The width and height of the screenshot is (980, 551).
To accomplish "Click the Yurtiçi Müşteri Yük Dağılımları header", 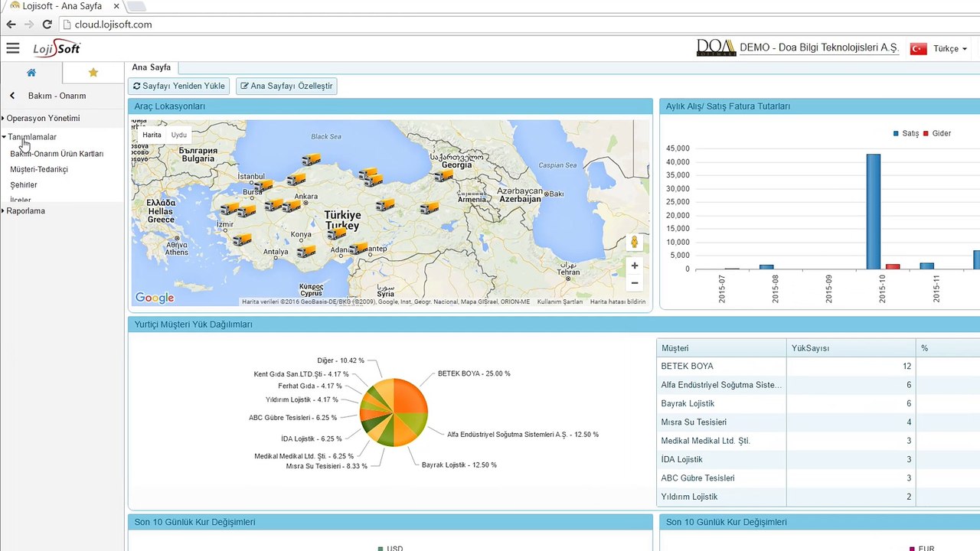I will [554, 324].
